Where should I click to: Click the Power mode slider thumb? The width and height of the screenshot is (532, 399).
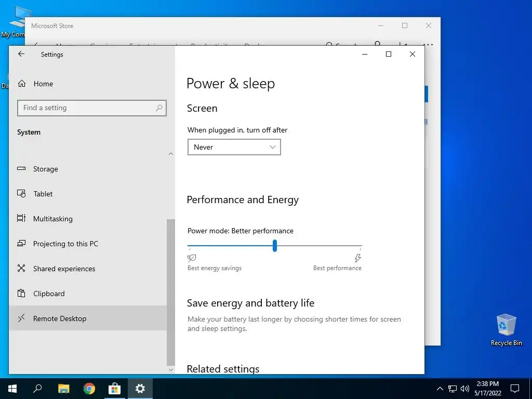(274, 246)
